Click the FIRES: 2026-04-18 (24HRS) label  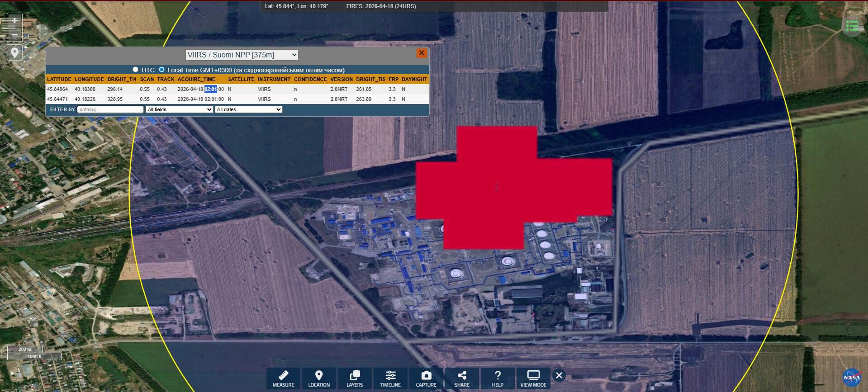pyautogui.click(x=381, y=6)
